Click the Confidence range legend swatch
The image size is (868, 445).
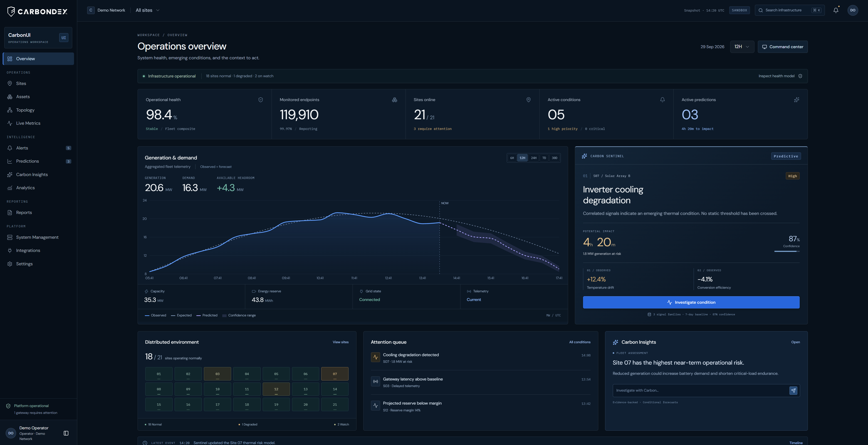pos(224,316)
